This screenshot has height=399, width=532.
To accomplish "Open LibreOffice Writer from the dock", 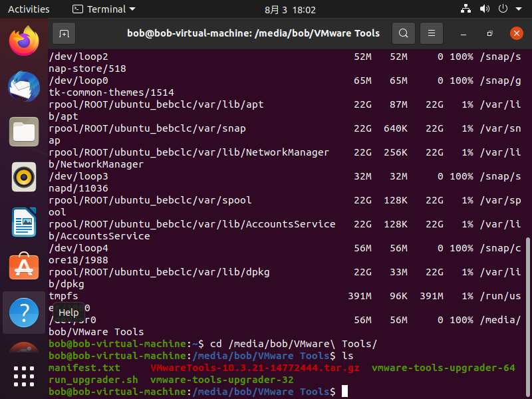I will coord(24,222).
